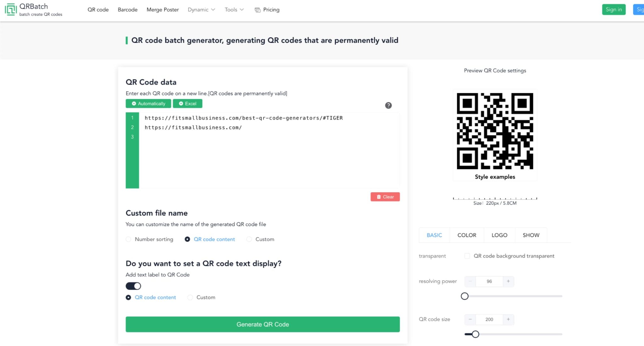This screenshot has height=346, width=644.
Task: Click the plus icon on Automatically button
Action: click(x=134, y=103)
